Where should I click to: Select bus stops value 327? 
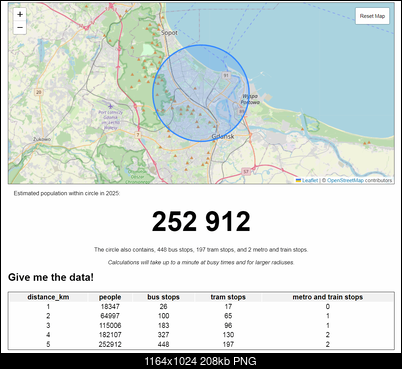click(x=163, y=335)
